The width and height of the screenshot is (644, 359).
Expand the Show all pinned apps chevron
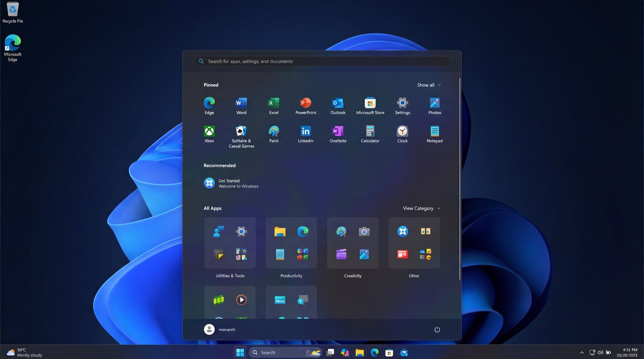pos(428,85)
